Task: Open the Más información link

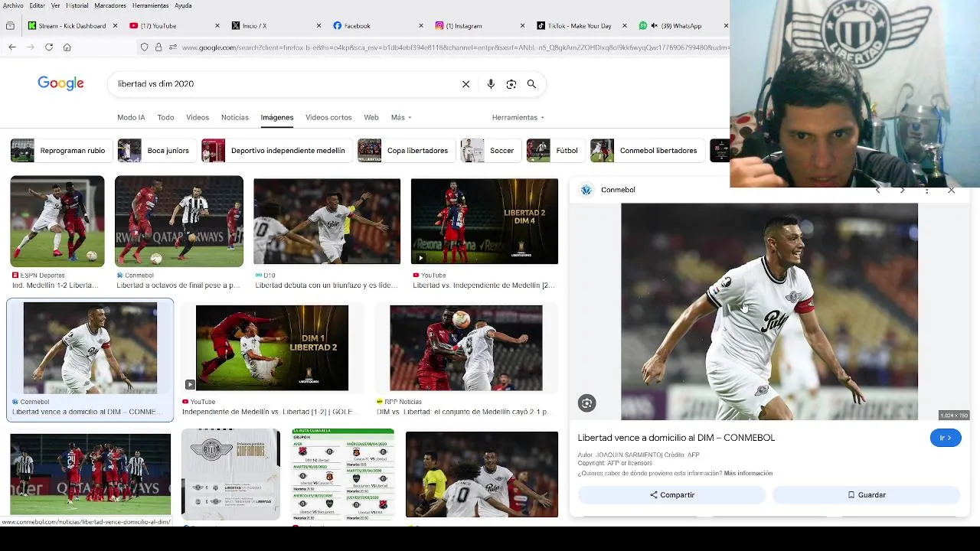Action: [748, 473]
